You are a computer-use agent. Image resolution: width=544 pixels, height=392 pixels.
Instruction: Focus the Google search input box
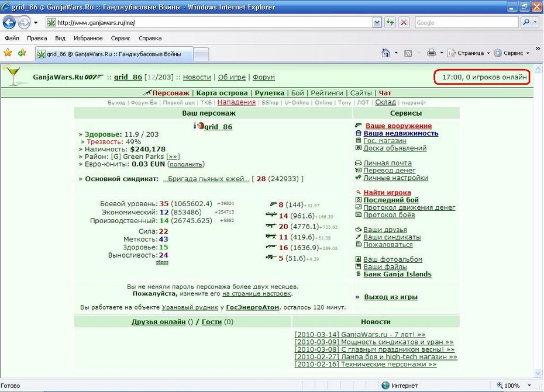point(466,23)
